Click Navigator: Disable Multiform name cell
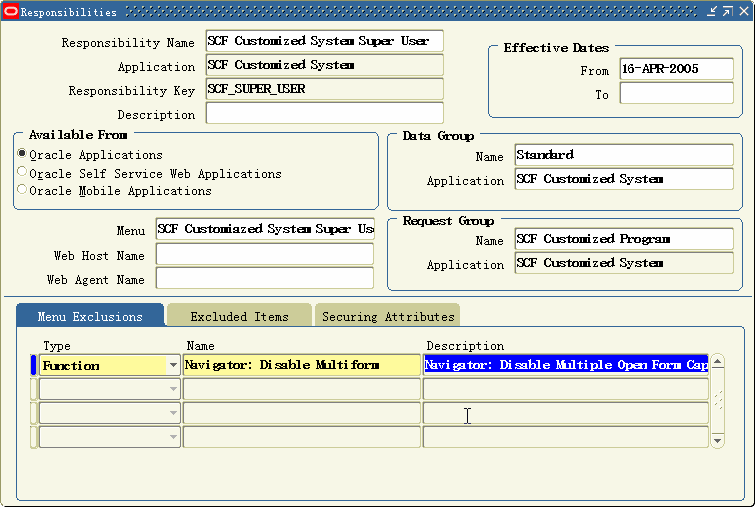Viewport: 755px width, 507px height. pyautogui.click(x=301, y=365)
